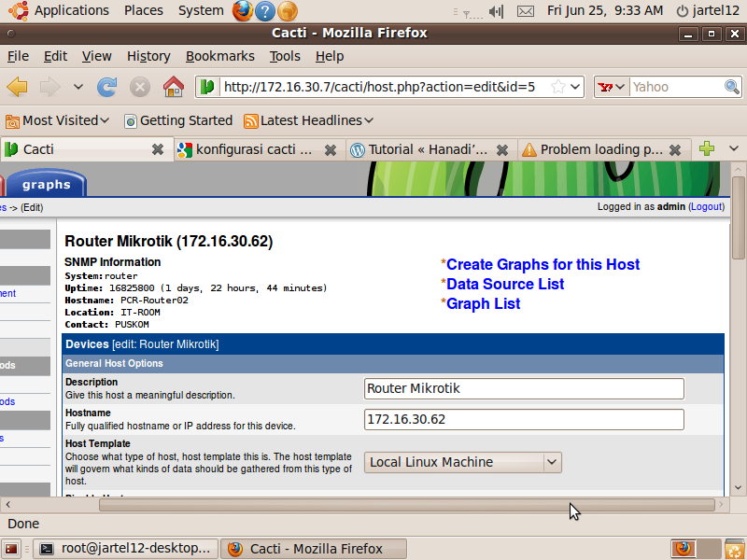The image size is (747, 560).
Task: Click the Hostname field showing 172.16.30.62
Action: pos(524,419)
